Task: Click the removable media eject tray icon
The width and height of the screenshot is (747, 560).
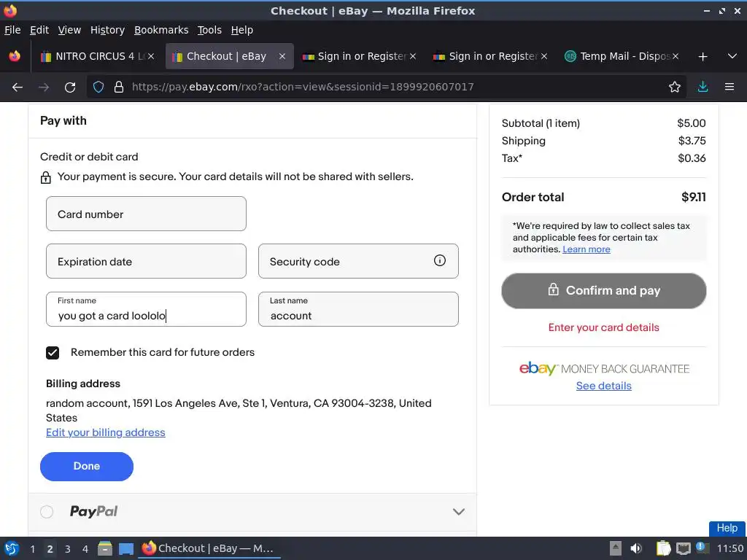Action: click(616, 548)
